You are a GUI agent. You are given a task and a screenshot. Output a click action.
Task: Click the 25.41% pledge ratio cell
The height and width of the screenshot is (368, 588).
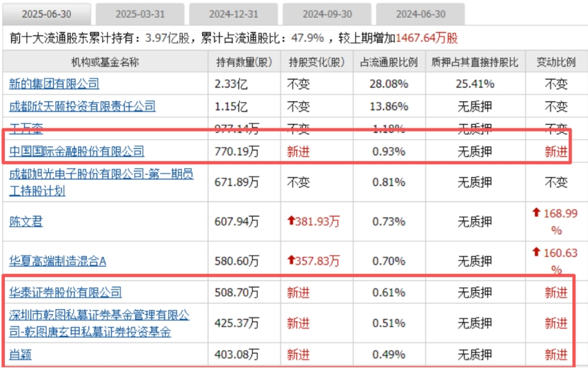tap(475, 84)
